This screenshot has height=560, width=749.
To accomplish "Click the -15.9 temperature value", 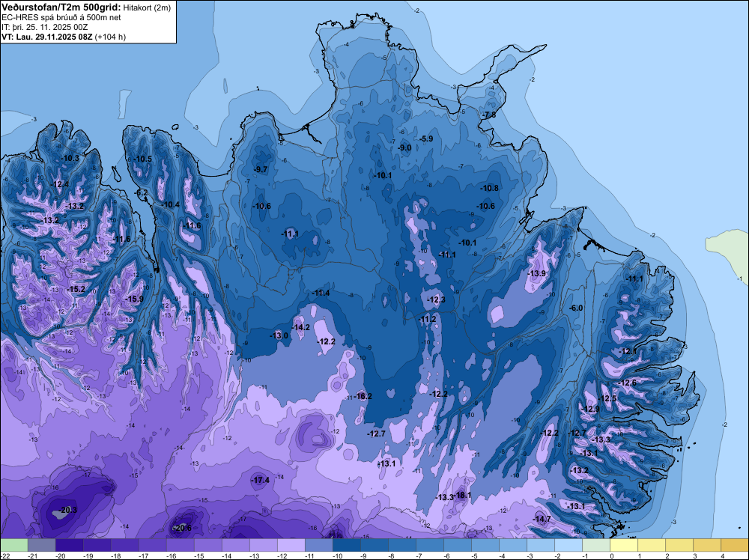I will (x=134, y=299).
